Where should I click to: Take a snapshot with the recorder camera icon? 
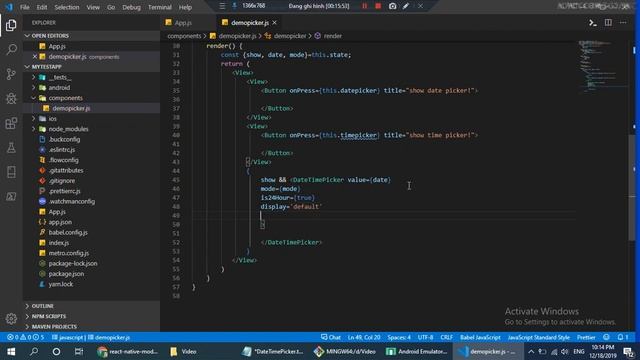tap(392, 6)
